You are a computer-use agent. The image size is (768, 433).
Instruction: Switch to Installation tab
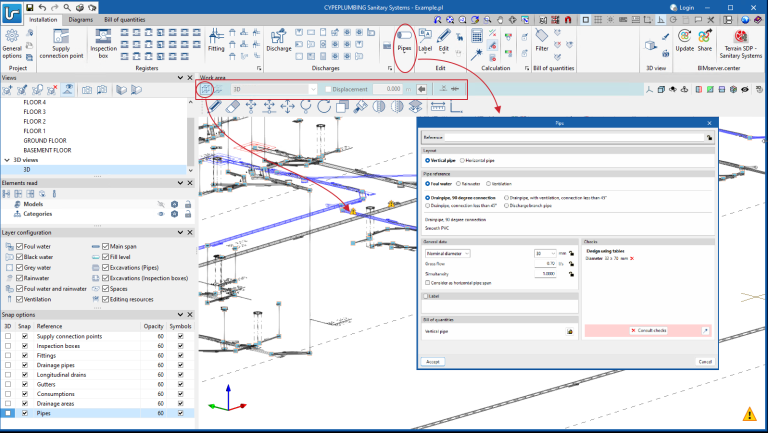[43, 20]
